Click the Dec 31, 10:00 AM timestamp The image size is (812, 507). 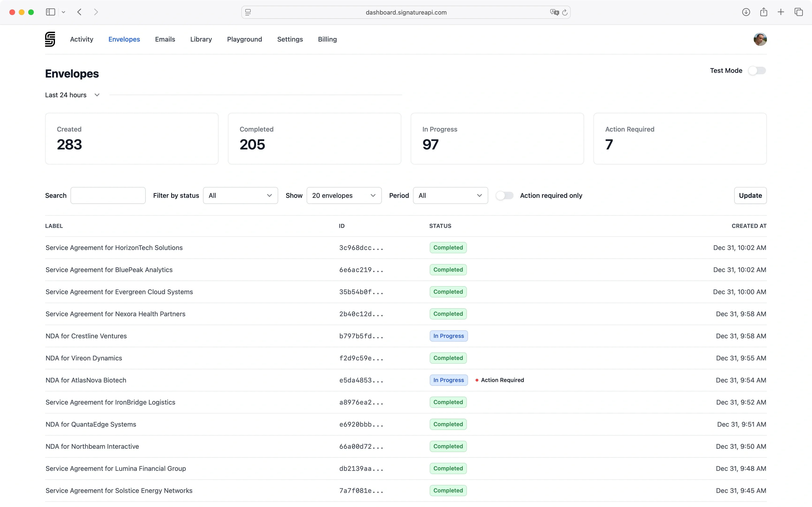[740, 292]
